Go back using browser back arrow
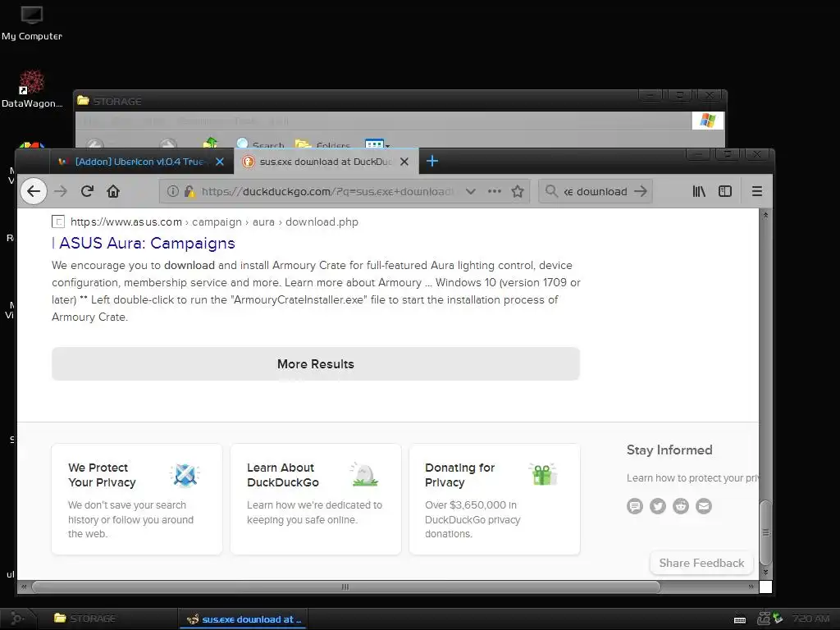 point(34,191)
